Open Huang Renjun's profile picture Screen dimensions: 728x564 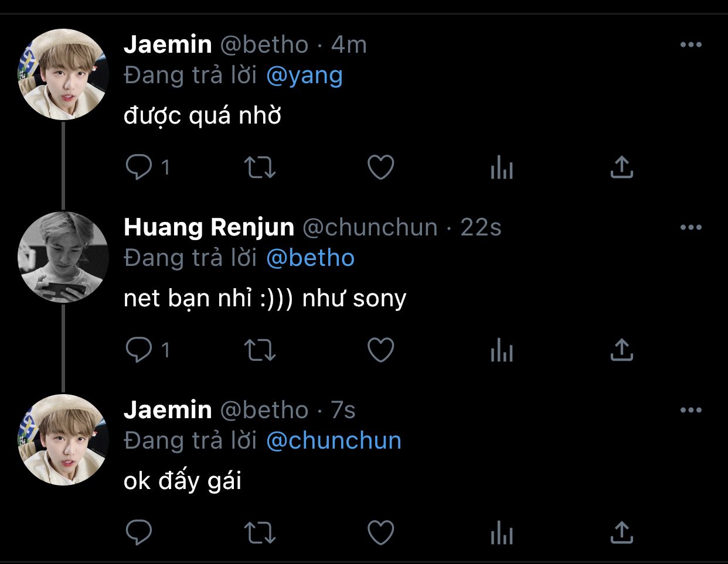(63, 257)
